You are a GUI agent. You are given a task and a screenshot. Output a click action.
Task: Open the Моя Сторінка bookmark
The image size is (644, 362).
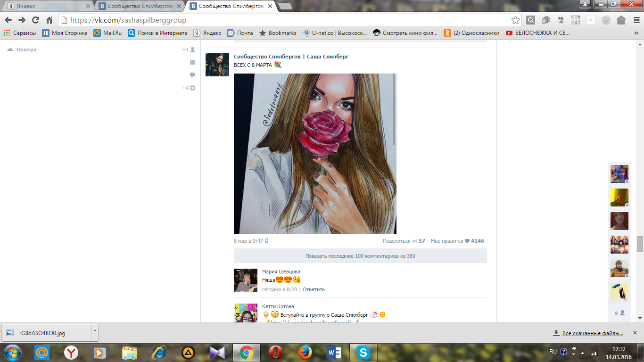(65, 33)
